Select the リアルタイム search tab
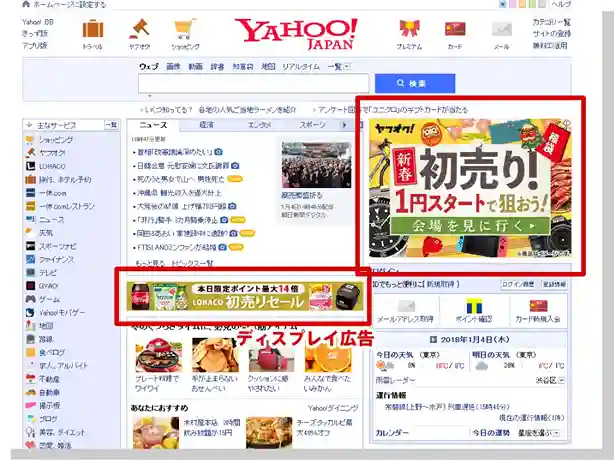 point(301,67)
